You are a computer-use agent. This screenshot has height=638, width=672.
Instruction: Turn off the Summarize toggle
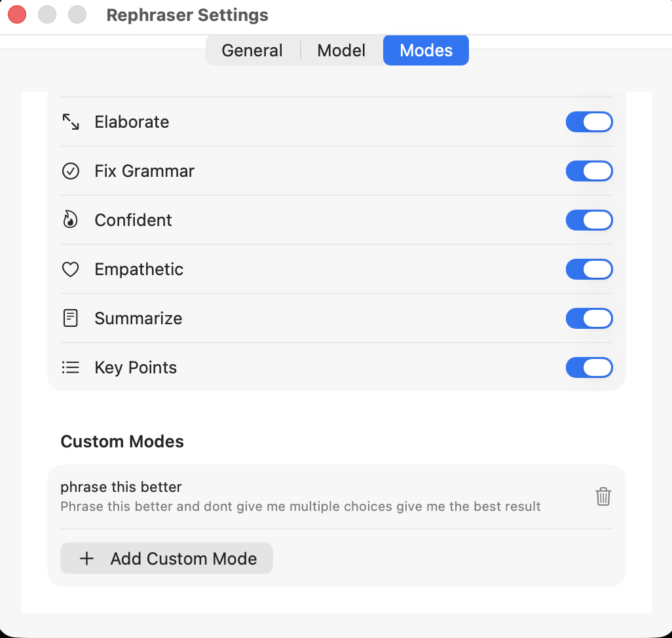(589, 318)
